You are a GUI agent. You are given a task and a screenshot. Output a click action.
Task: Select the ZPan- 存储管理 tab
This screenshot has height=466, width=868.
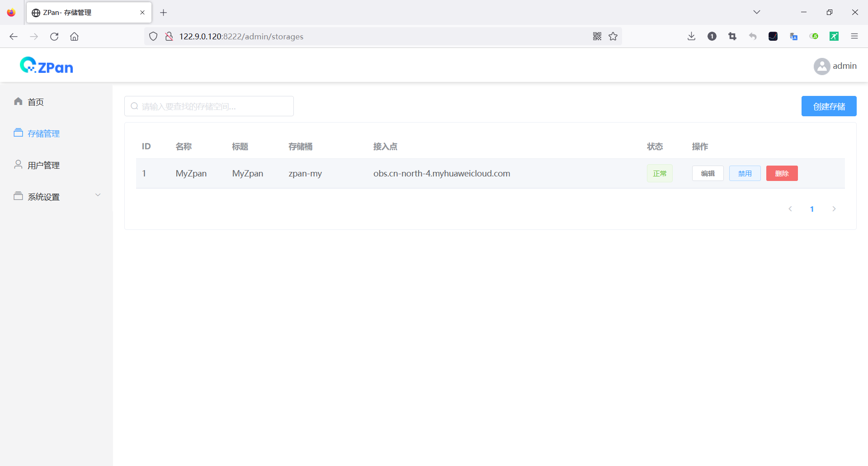pos(89,13)
